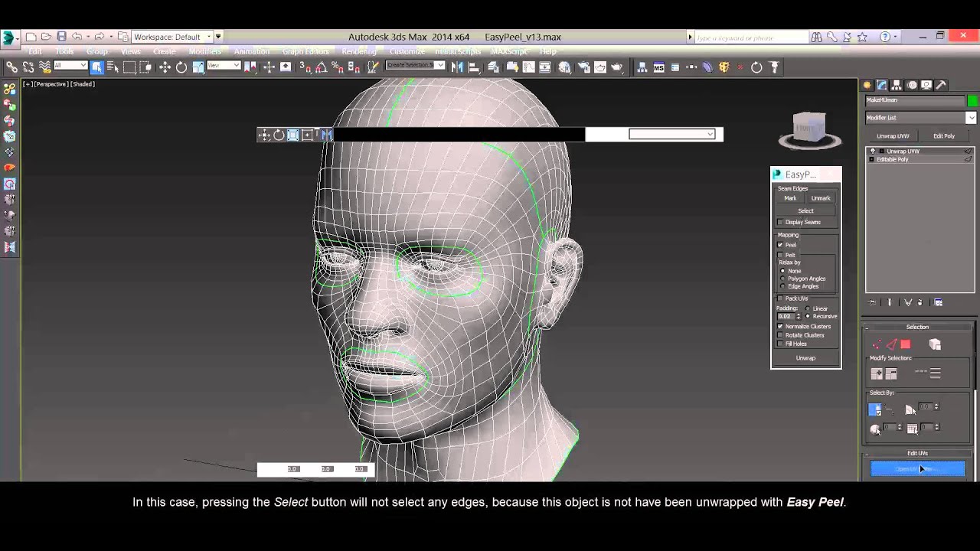The image size is (980, 551).
Task: Toggle the Percent Snap icon
Action: click(337, 67)
